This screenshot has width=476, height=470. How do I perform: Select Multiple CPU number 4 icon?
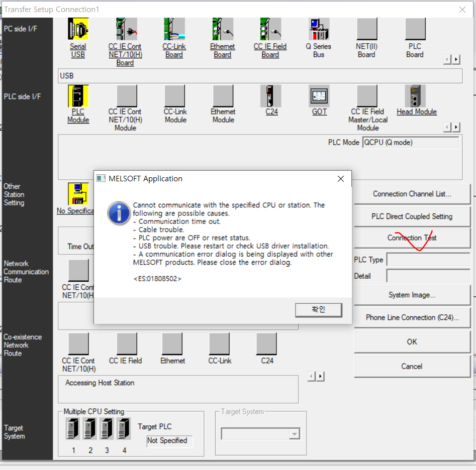pos(124,428)
